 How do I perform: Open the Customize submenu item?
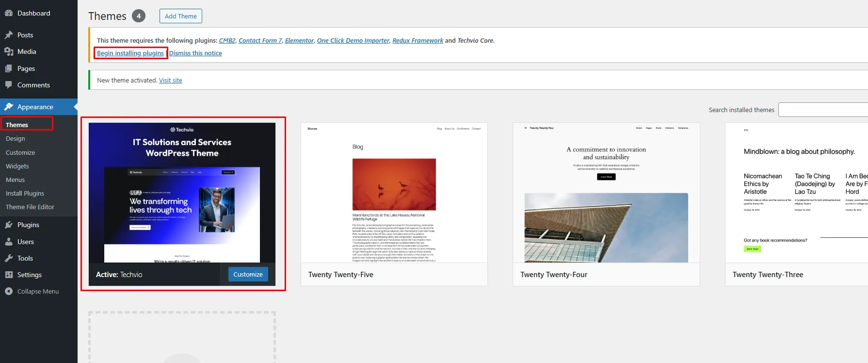pyautogui.click(x=20, y=152)
